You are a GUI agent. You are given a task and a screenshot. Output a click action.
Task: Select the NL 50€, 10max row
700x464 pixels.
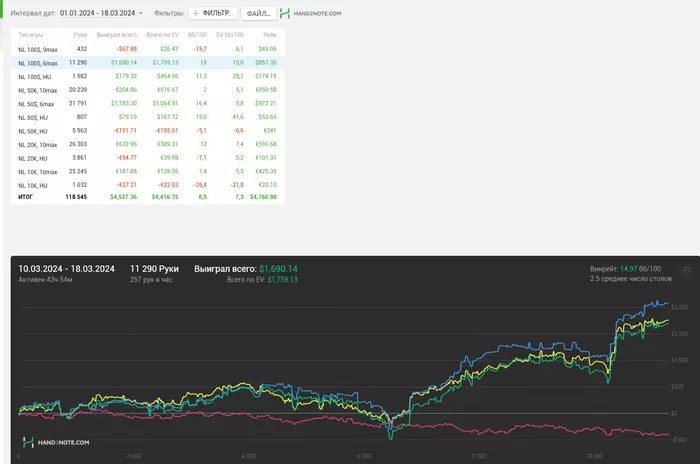point(147,90)
